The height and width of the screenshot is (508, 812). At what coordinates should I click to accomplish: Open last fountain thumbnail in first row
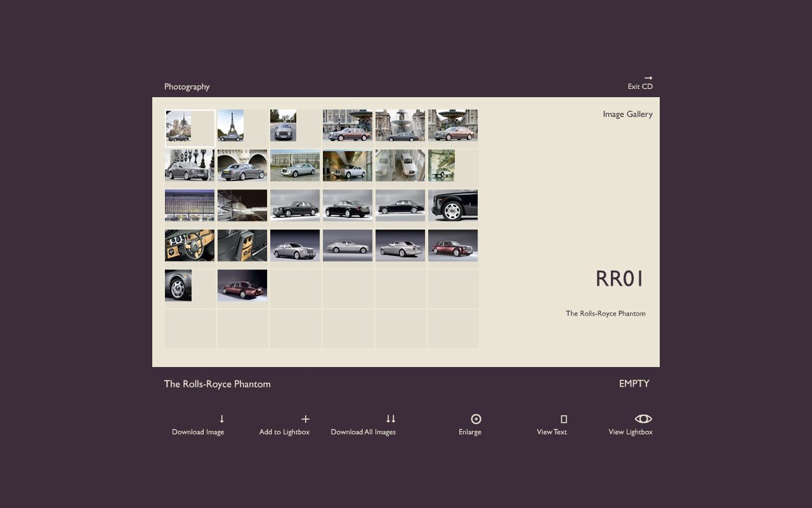click(453, 126)
